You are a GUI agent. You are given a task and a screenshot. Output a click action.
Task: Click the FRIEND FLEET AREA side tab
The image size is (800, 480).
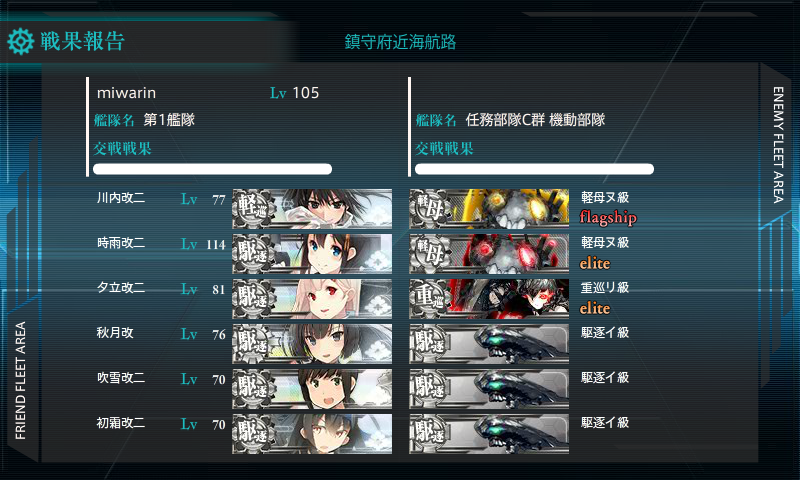20,380
